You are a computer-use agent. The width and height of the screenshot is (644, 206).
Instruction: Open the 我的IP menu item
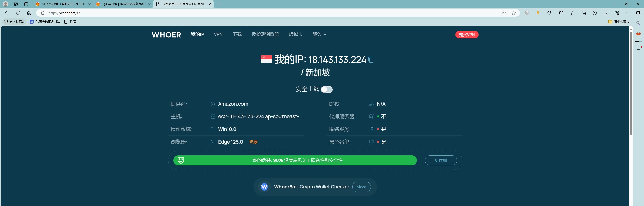(x=197, y=34)
